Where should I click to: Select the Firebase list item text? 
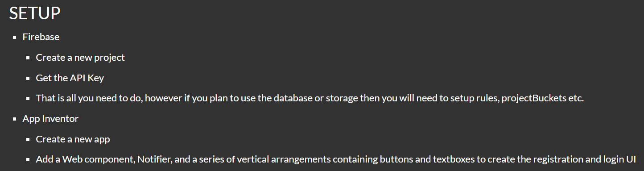click(x=41, y=37)
